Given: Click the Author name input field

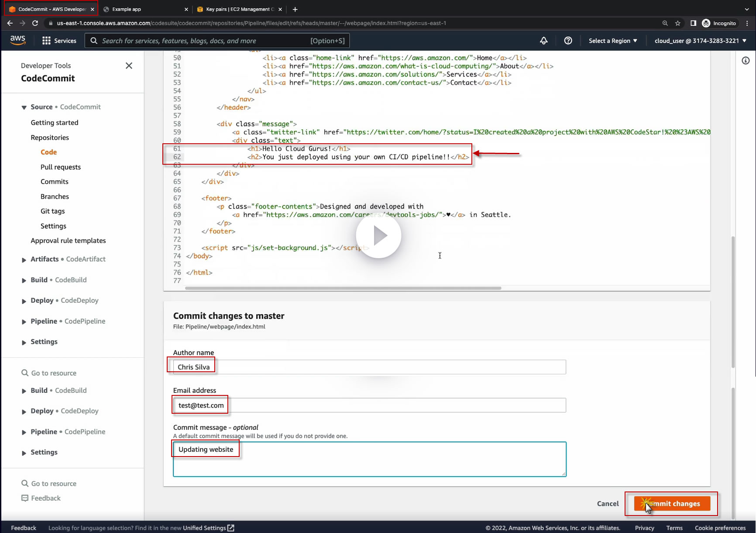Looking at the screenshot, I should [369, 367].
